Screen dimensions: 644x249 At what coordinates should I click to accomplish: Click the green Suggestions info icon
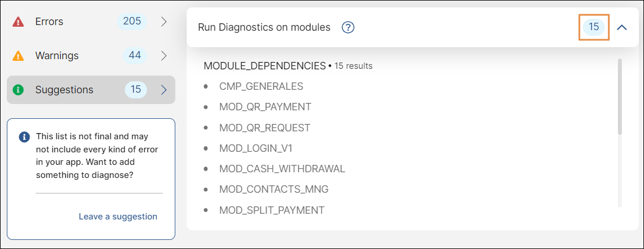(18, 90)
